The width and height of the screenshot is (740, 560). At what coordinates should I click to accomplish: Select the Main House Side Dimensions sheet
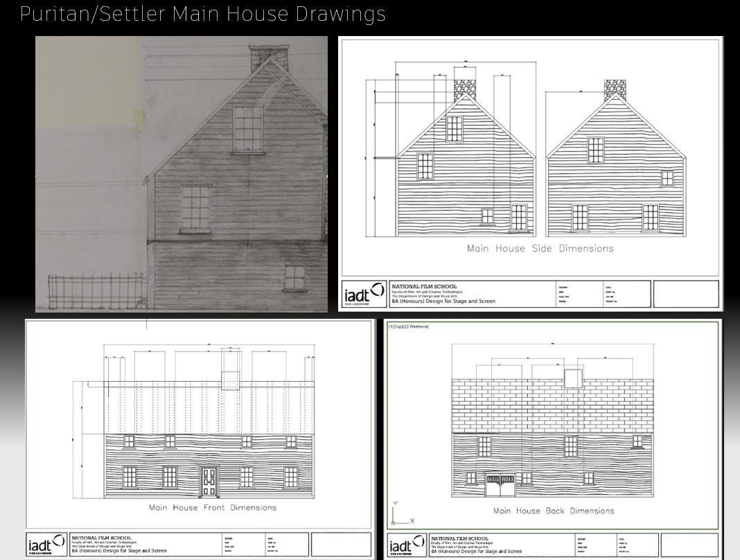[x=530, y=173]
